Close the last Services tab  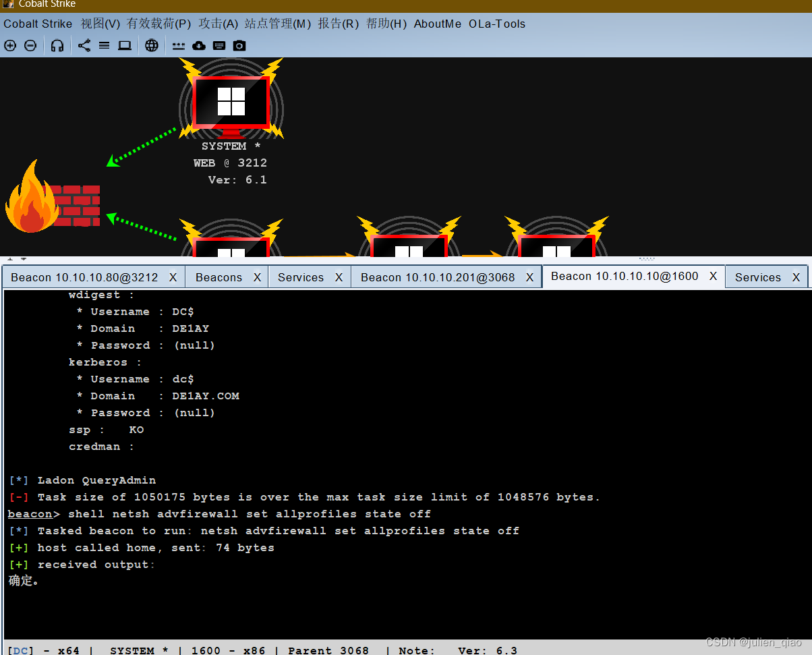tap(796, 277)
